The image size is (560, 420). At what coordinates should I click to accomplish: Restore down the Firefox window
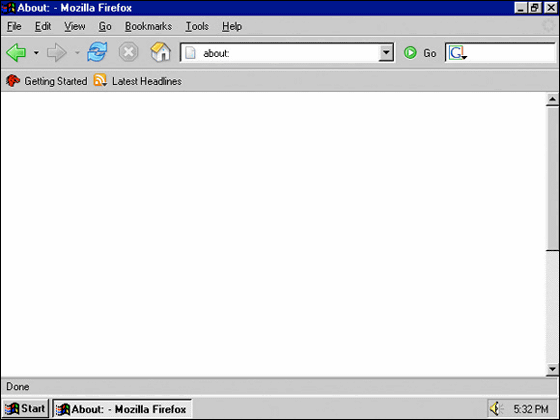click(534, 8)
